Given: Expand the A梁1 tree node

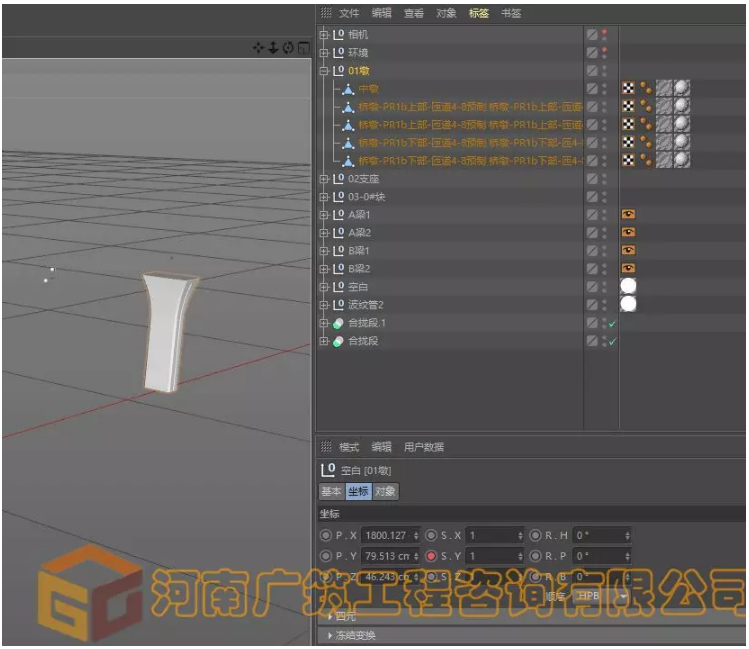Looking at the screenshot, I should point(324,215).
